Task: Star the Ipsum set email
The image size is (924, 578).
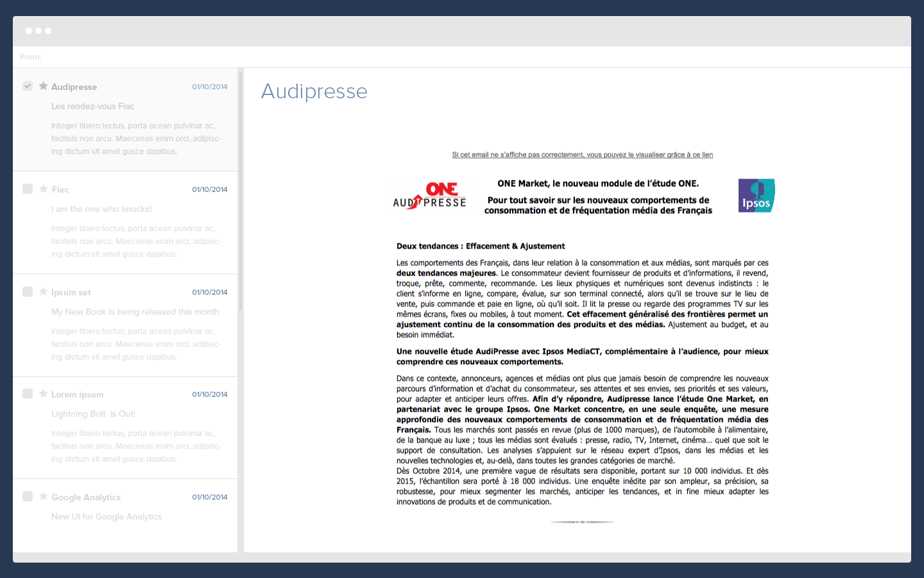Action: click(43, 292)
